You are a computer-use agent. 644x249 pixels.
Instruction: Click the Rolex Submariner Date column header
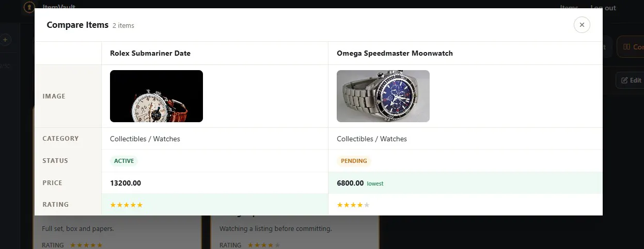click(x=150, y=53)
